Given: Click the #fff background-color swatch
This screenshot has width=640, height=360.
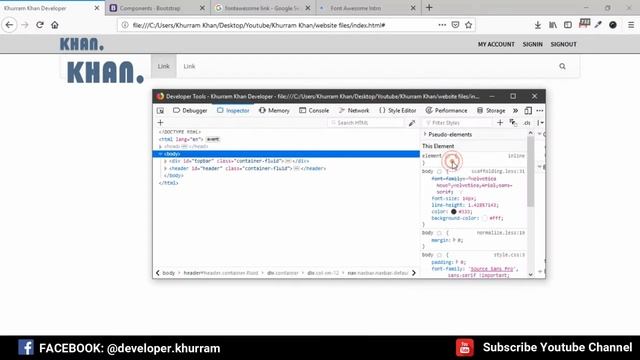Looking at the screenshot, I should 484,218.
